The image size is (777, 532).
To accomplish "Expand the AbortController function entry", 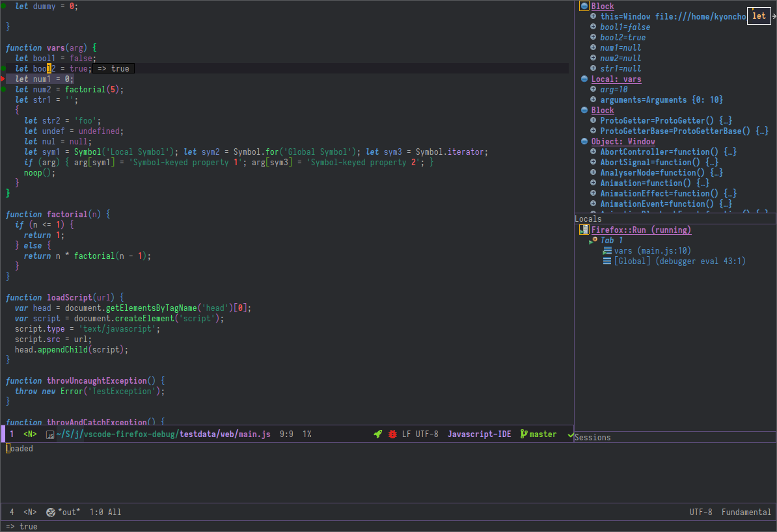I will pyautogui.click(x=593, y=152).
